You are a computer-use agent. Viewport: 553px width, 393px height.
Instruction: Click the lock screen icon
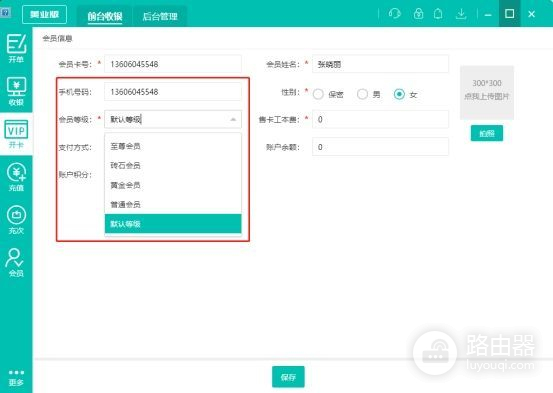[418, 14]
